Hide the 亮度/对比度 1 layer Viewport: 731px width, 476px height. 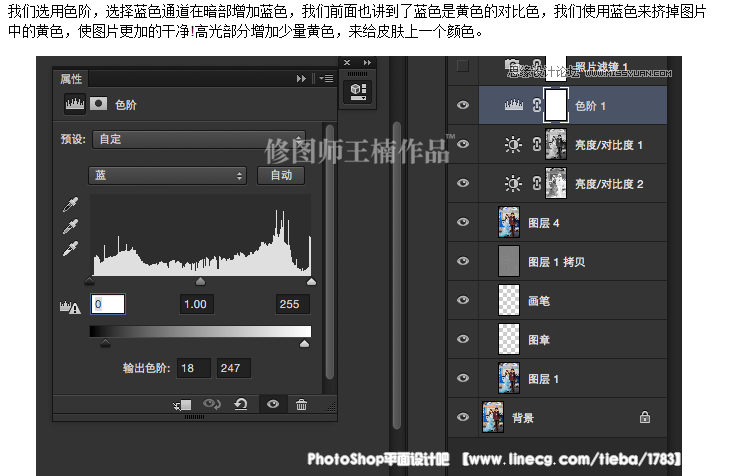click(462, 144)
